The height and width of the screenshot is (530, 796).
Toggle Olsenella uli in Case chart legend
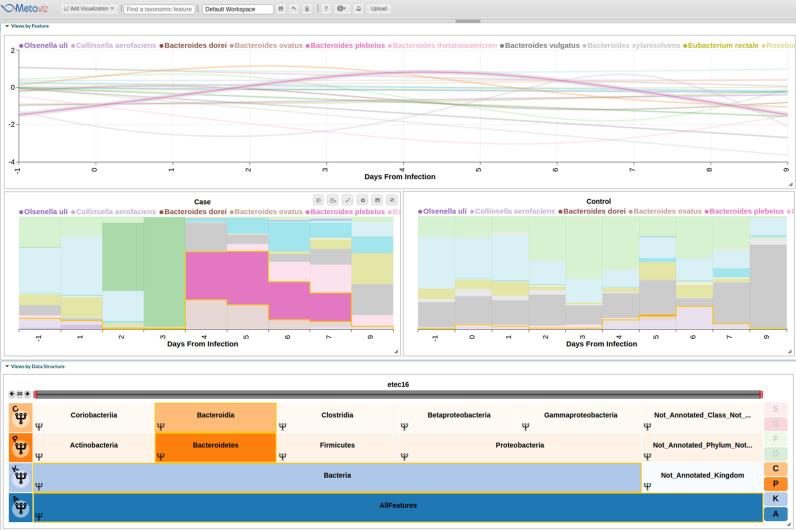tap(43, 212)
